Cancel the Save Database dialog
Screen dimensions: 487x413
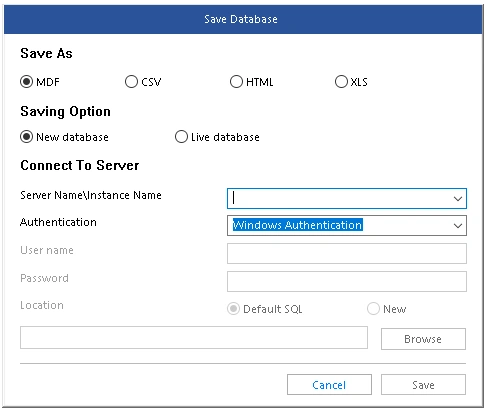tap(329, 385)
